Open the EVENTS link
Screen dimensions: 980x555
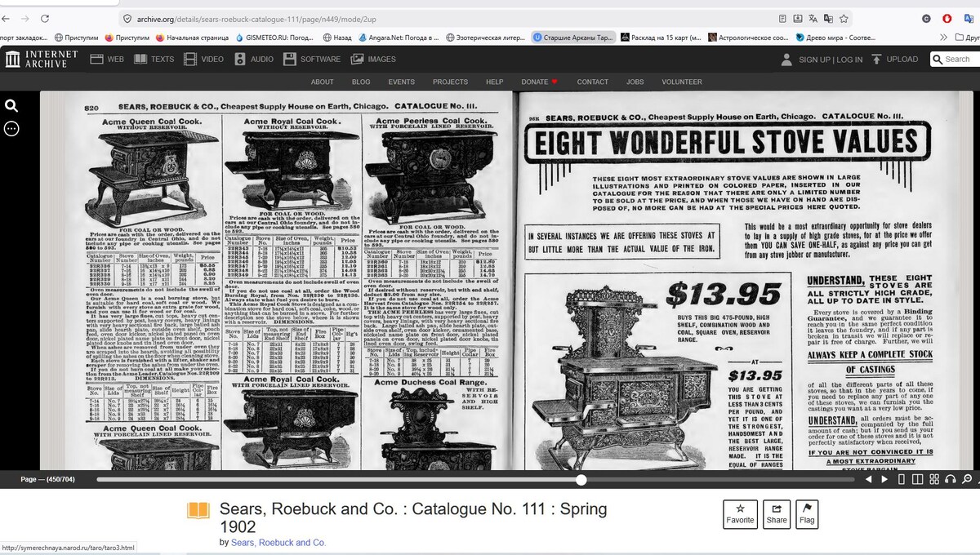pyautogui.click(x=401, y=82)
